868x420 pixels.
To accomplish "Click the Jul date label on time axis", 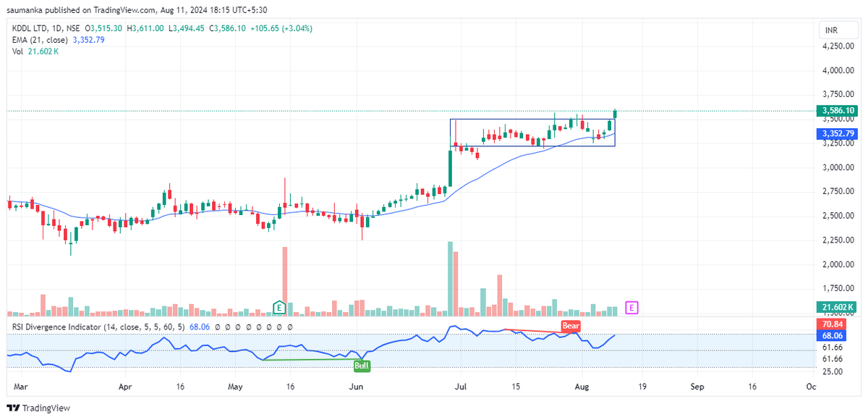I will [461, 387].
